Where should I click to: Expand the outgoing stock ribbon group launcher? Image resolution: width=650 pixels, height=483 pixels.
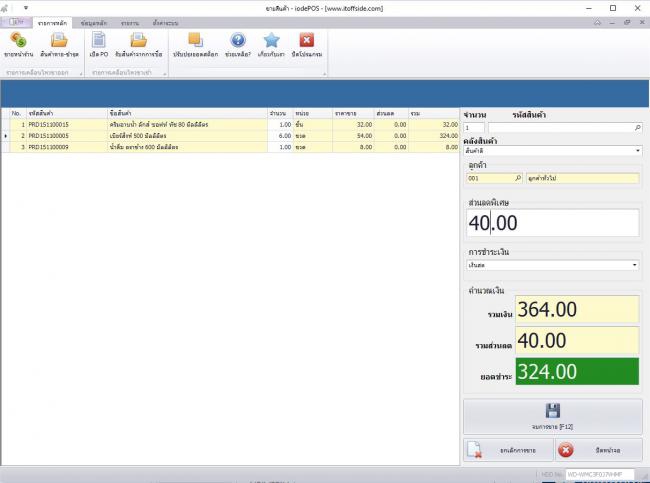tap(81, 74)
